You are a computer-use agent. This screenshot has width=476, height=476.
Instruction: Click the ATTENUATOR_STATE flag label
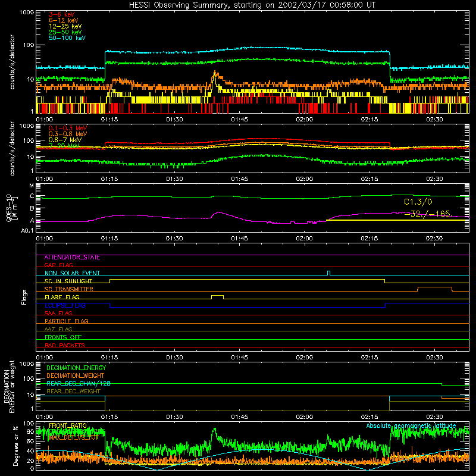(72, 258)
